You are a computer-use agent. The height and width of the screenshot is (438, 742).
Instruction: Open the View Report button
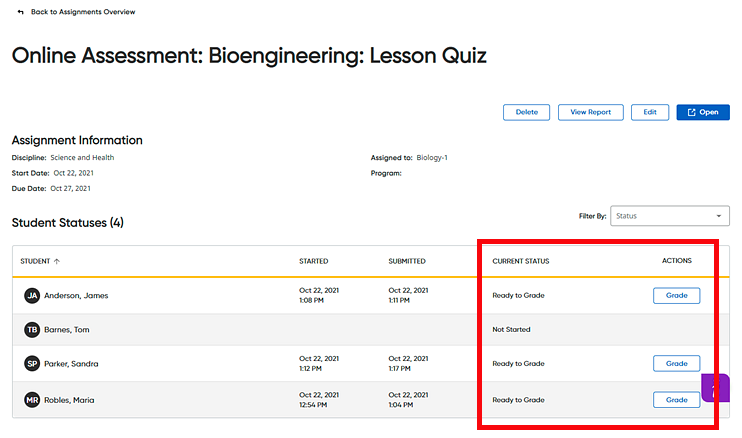pos(591,112)
